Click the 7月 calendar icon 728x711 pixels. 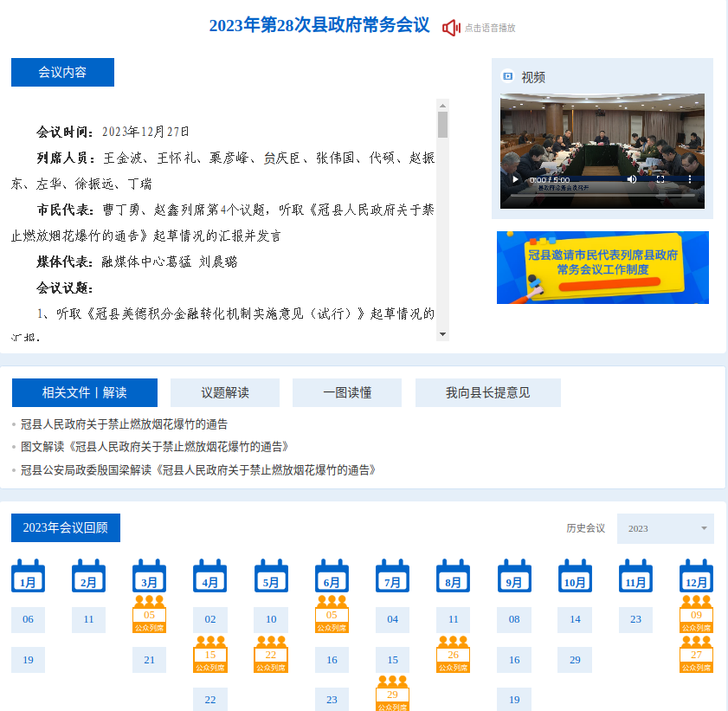click(x=392, y=576)
